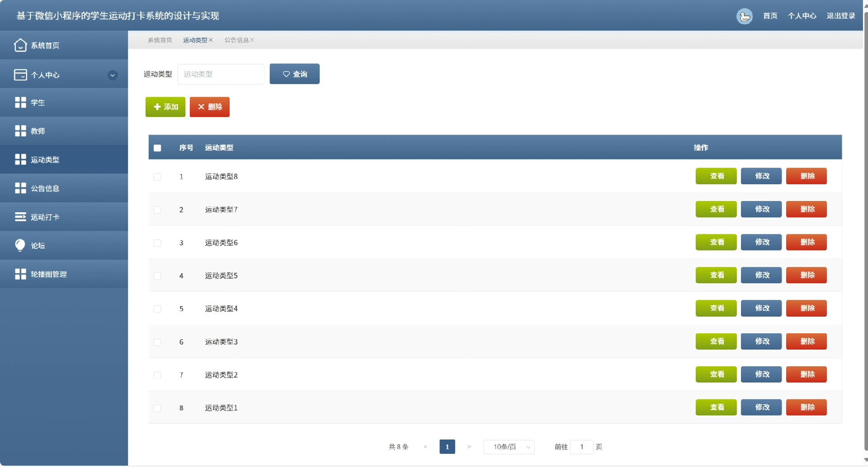This screenshot has width=868, height=467.
Task: Click 修改 for 运动类型4
Action: (x=761, y=308)
